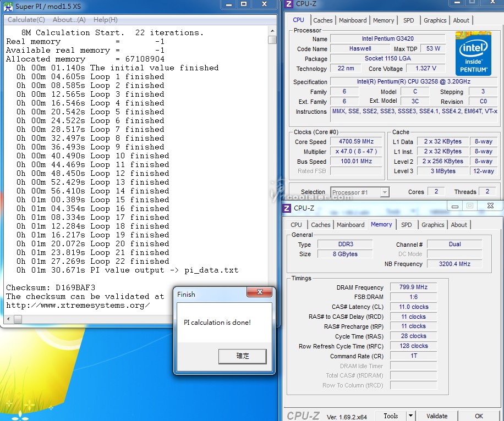504x421 pixels.
Task: Maximize the Super PI window
Action: tap(244, 4)
